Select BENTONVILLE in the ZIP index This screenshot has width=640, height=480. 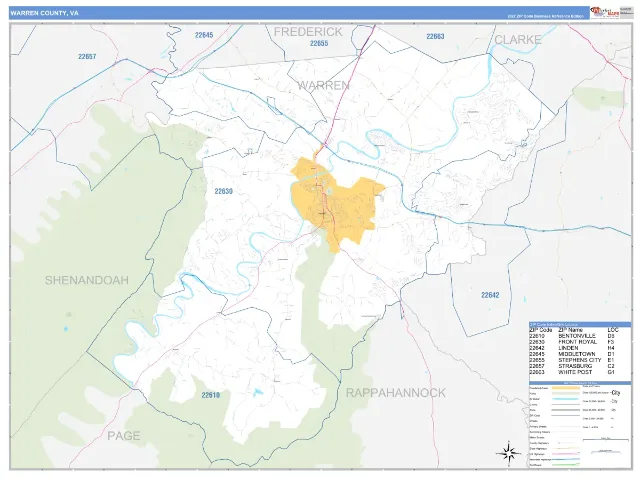point(576,336)
